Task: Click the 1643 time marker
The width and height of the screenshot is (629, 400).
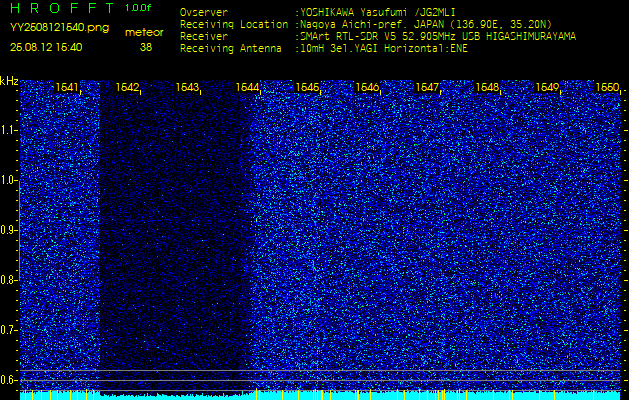Action: pyautogui.click(x=187, y=87)
